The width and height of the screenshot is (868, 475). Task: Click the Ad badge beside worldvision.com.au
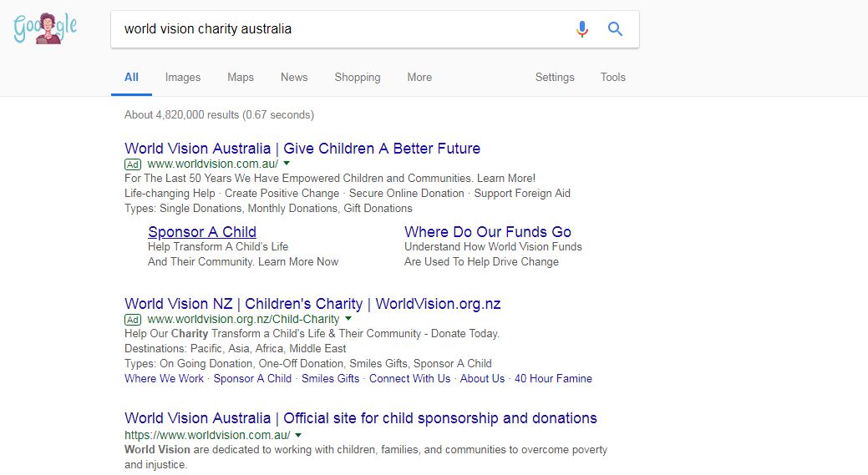click(133, 164)
